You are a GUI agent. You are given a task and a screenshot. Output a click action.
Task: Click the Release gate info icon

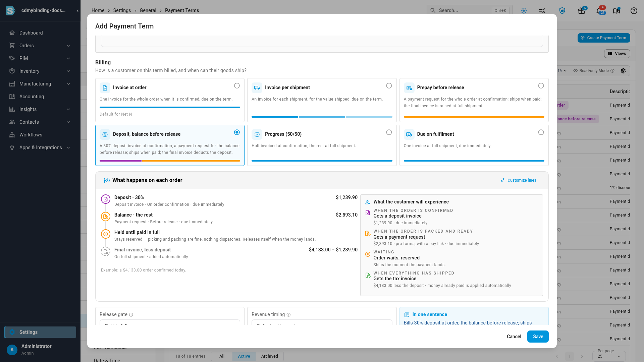click(131, 315)
